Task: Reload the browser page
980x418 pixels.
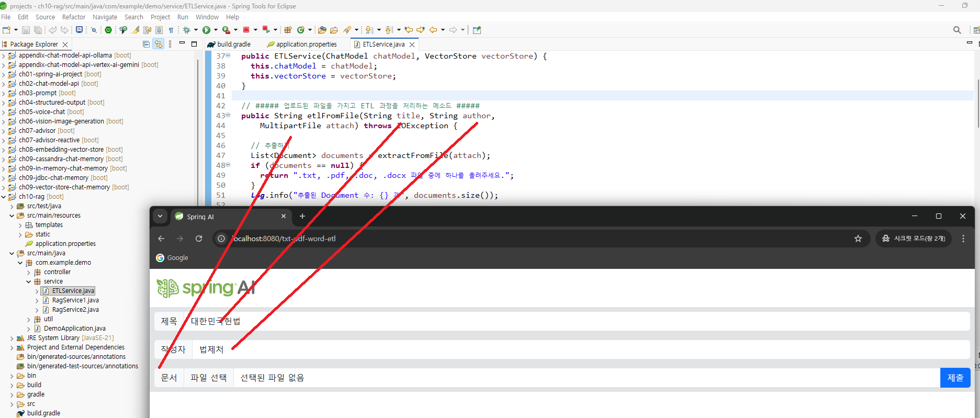Action: [199, 239]
